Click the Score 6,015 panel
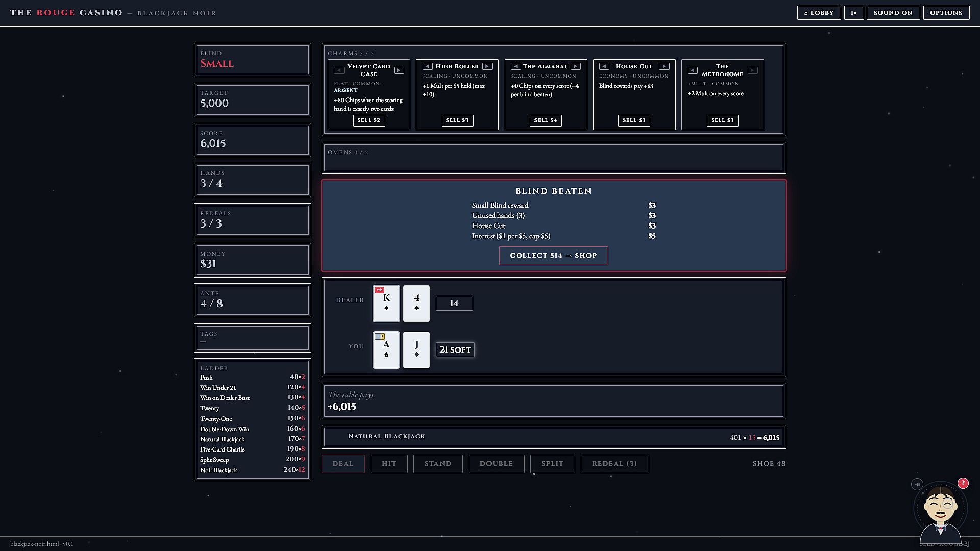980x551 pixels. 253,140
